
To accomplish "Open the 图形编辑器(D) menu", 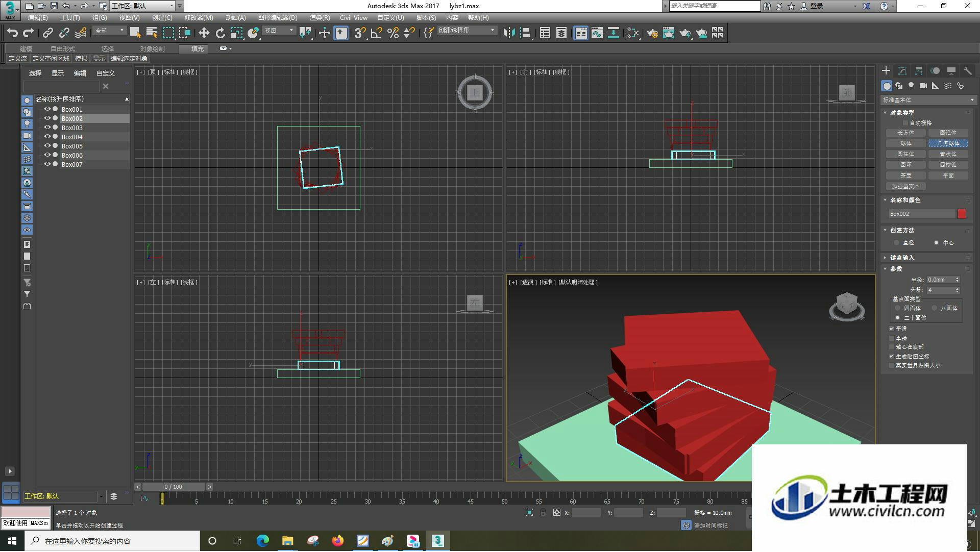I will [x=278, y=18].
